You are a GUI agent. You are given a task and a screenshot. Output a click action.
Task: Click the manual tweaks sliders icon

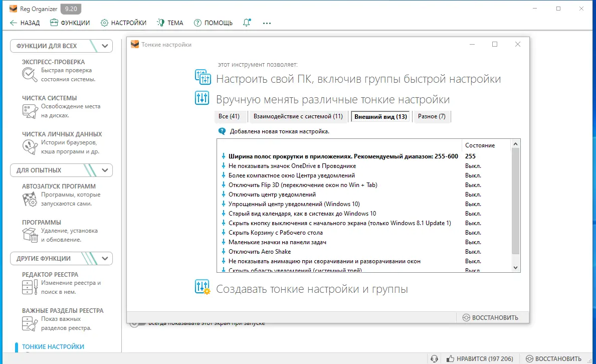[202, 98]
